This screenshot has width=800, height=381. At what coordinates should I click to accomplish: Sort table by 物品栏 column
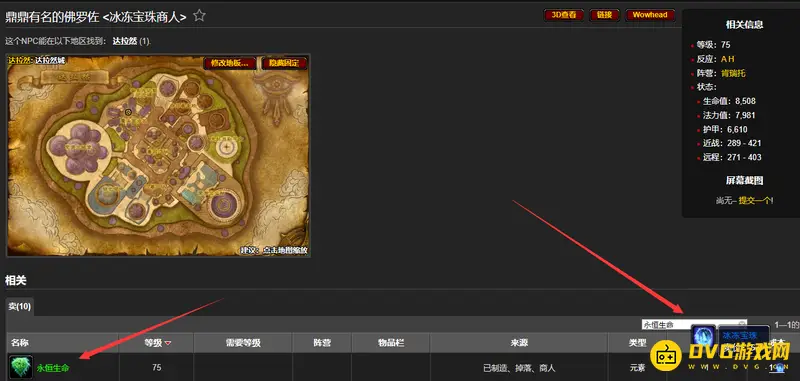(391, 343)
